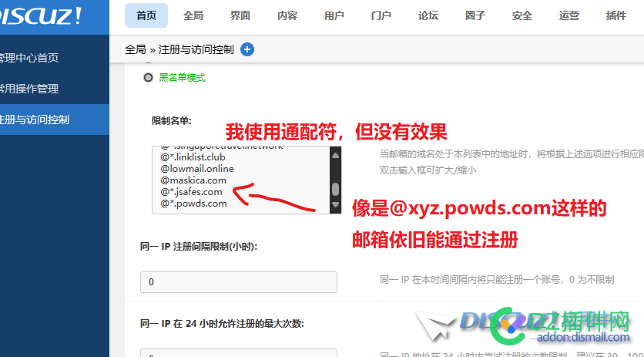Switch to the 界面 tab
This screenshot has width=644, height=357.
pos(240,15)
